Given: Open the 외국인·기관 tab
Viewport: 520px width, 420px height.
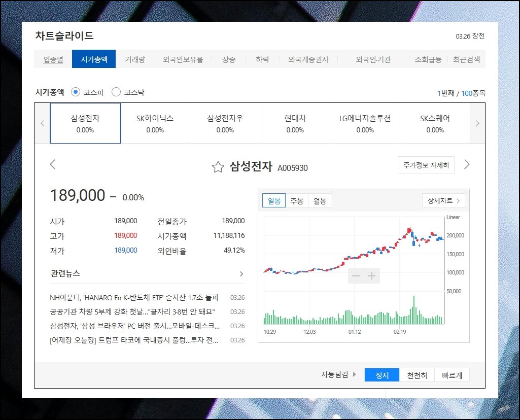Looking at the screenshot, I should 373,59.
